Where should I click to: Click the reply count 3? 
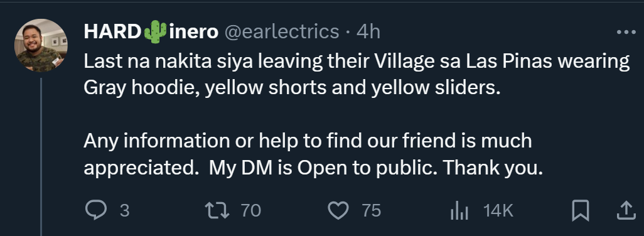124,211
